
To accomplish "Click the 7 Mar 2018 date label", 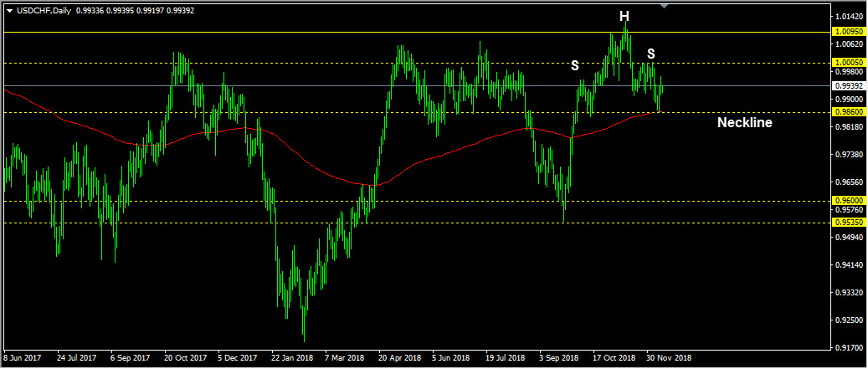I will tap(345, 358).
